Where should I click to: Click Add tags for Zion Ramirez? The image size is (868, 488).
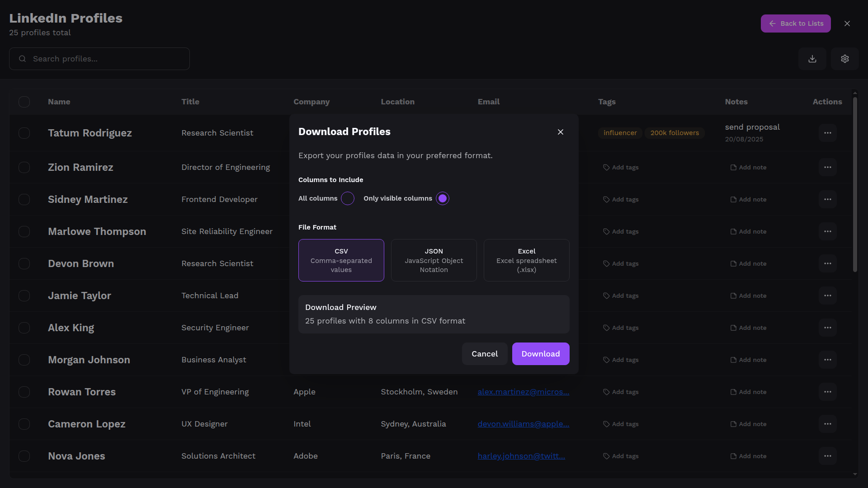pos(621,167)
